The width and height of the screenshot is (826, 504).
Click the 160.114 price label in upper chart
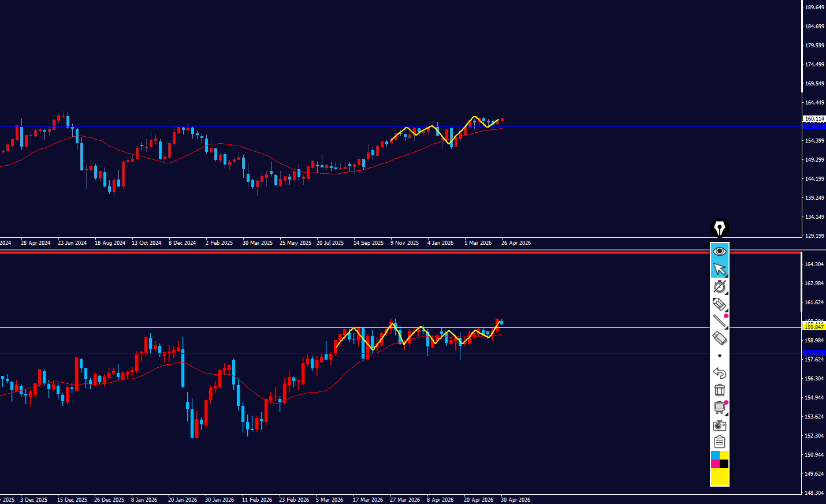[x=814, y=119]
